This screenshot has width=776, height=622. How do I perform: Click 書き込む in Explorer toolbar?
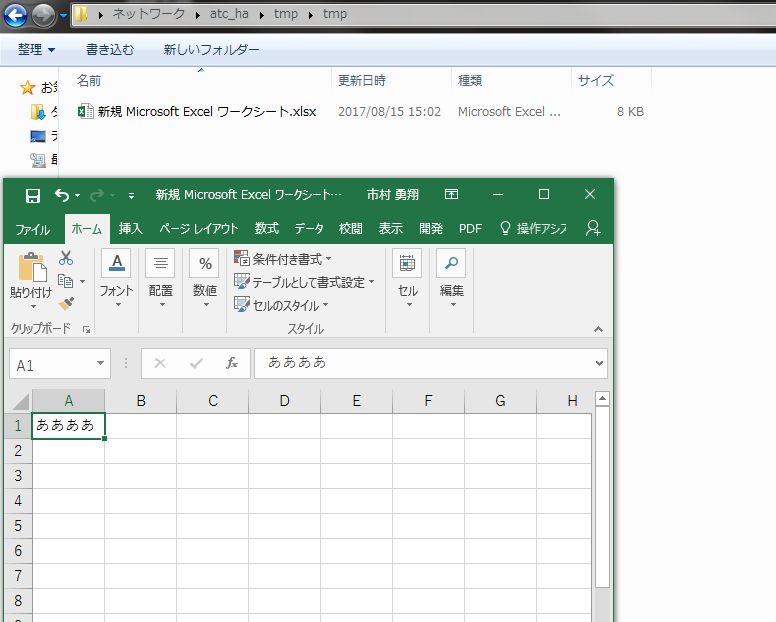110,49
